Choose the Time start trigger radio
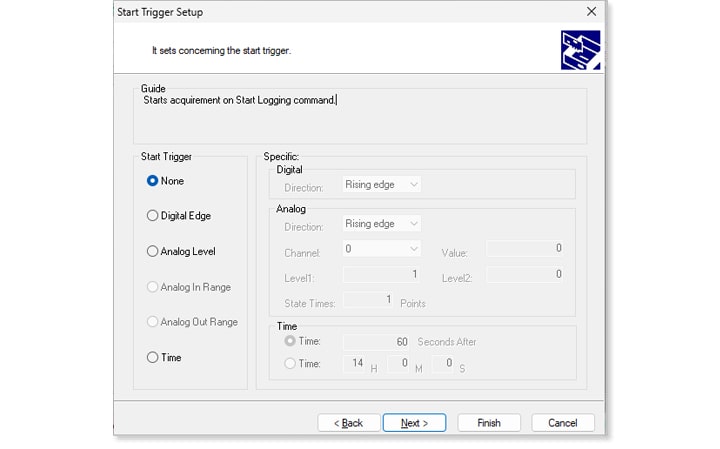Viewport: 720px width, 449px height. [164, 357]
